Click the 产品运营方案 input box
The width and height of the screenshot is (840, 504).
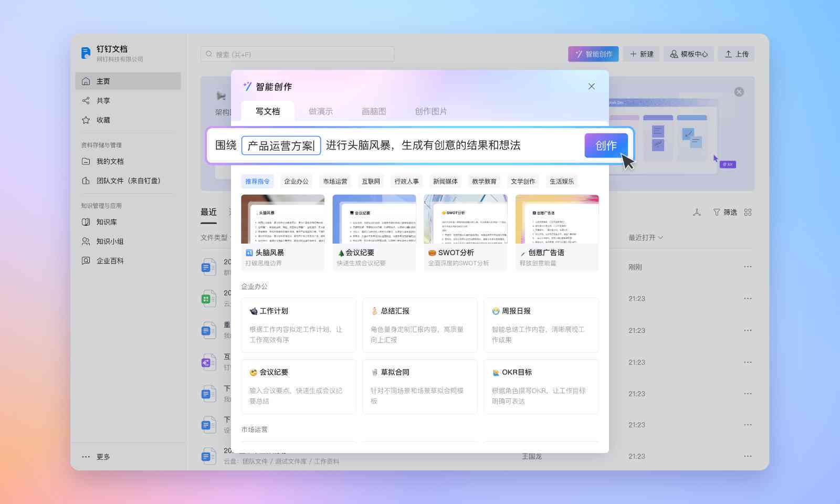281,145
